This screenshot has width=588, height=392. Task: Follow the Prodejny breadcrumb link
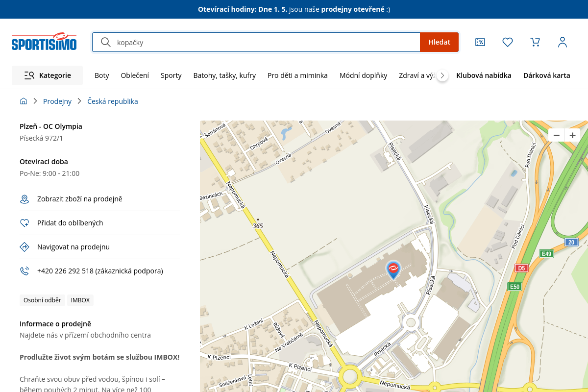pyautogui.click(x=57, y=101)
